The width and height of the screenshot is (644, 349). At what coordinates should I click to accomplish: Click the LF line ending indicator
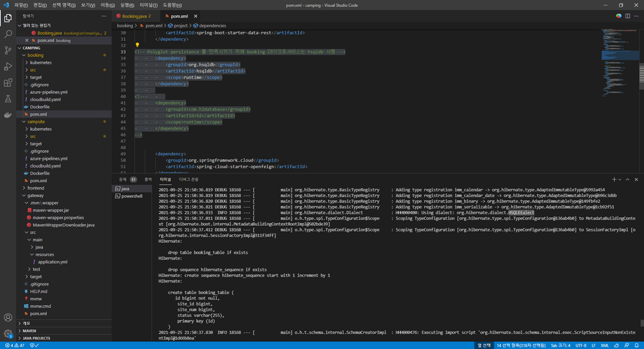tap(593, 345)
